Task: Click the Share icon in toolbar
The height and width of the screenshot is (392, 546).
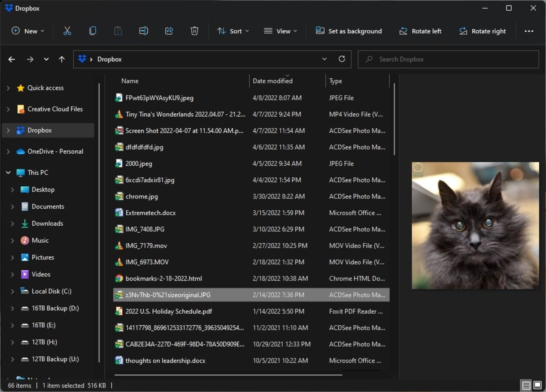Action: pyautogui.click(x=169, y=31)
